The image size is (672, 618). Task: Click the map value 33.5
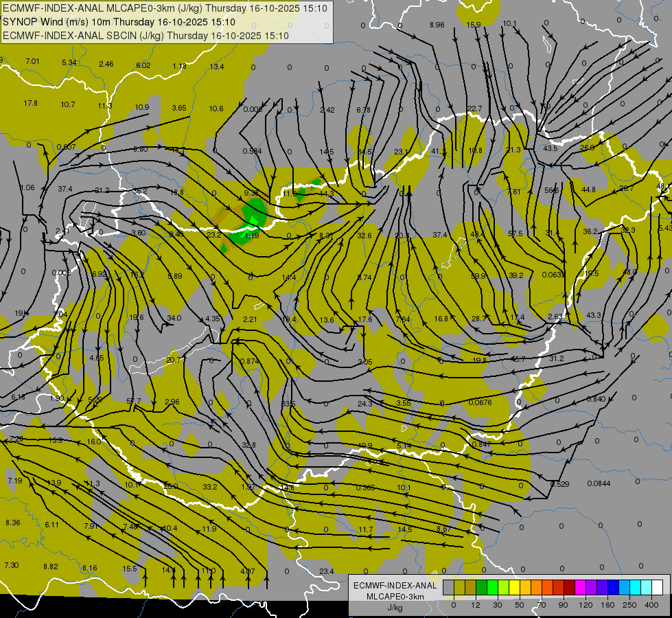[x=288, y=404]
